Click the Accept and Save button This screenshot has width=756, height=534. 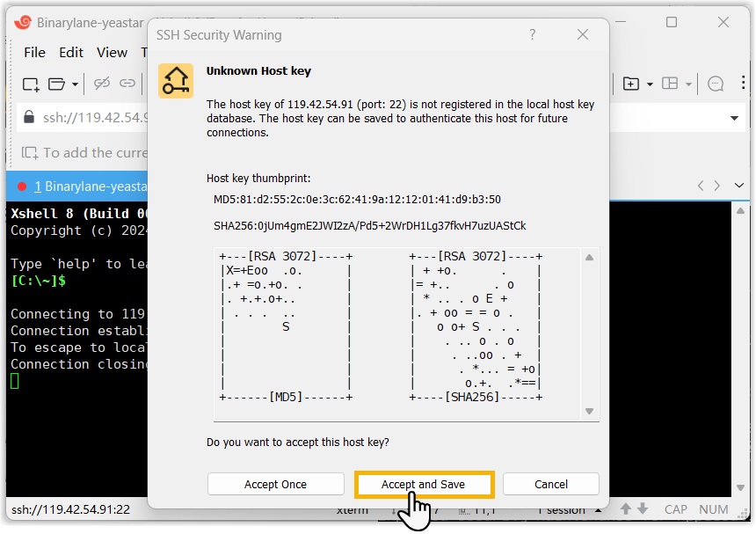tap(424, 484)
